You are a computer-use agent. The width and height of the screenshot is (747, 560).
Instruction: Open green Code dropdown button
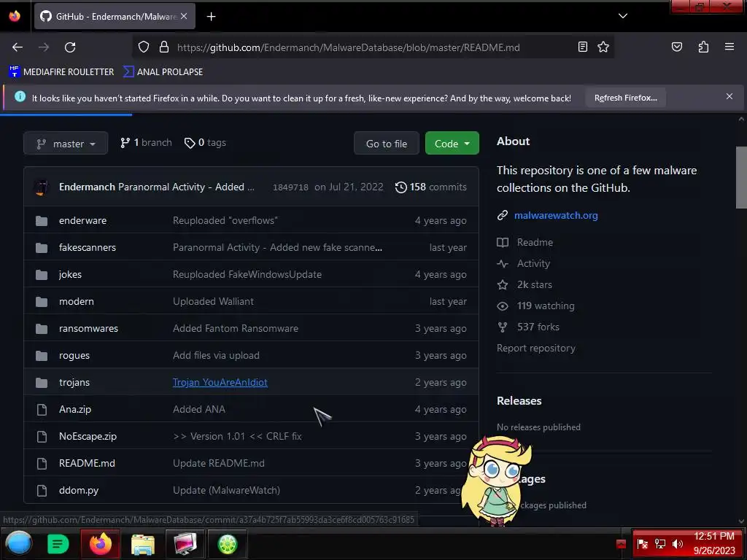coord(452,144)
